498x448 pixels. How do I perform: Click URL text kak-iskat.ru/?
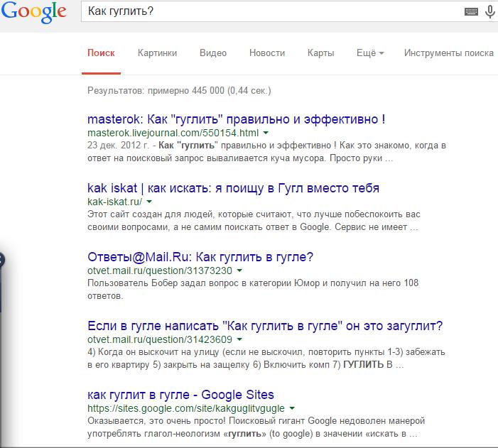(x=115, y=202)
